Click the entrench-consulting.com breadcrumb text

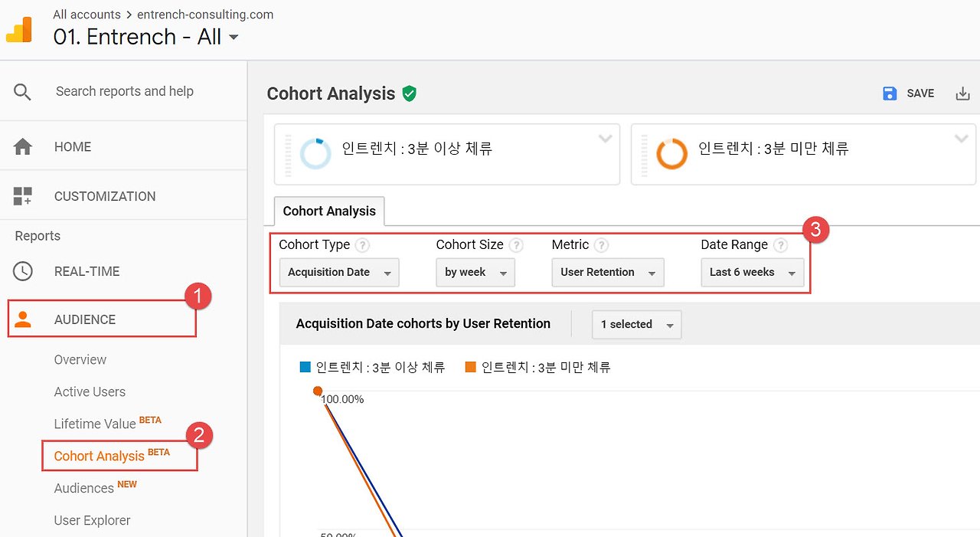coord(205,15)
